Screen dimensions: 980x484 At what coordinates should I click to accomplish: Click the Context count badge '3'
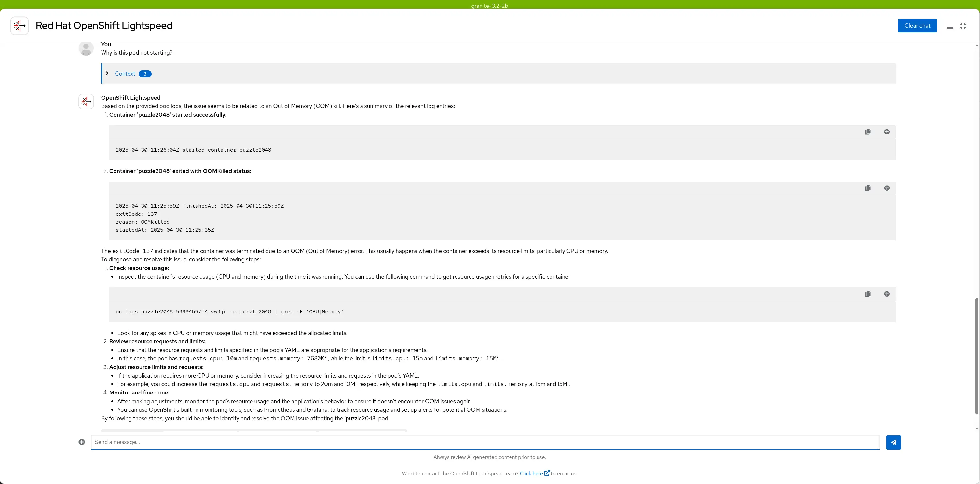click(x=144, y=74)
